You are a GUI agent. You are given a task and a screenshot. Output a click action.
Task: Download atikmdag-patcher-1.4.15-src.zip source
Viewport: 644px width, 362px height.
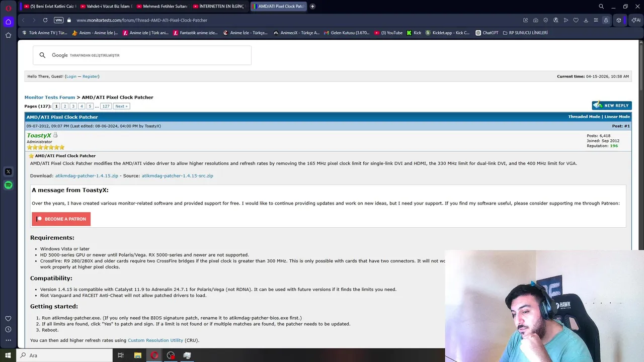coord(177,176)
